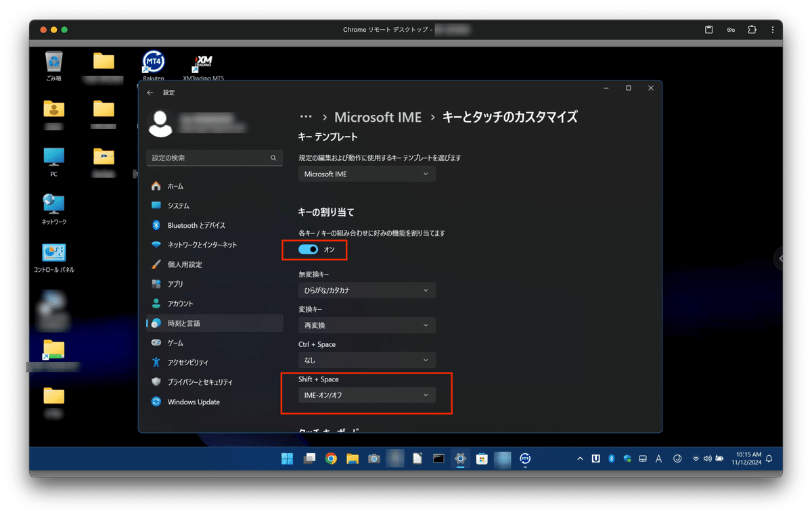The width and height of the screenshot is (812, 516).
Task: Select the PC desktop icon
Action: pyautogui.click(x=54, y=162)
